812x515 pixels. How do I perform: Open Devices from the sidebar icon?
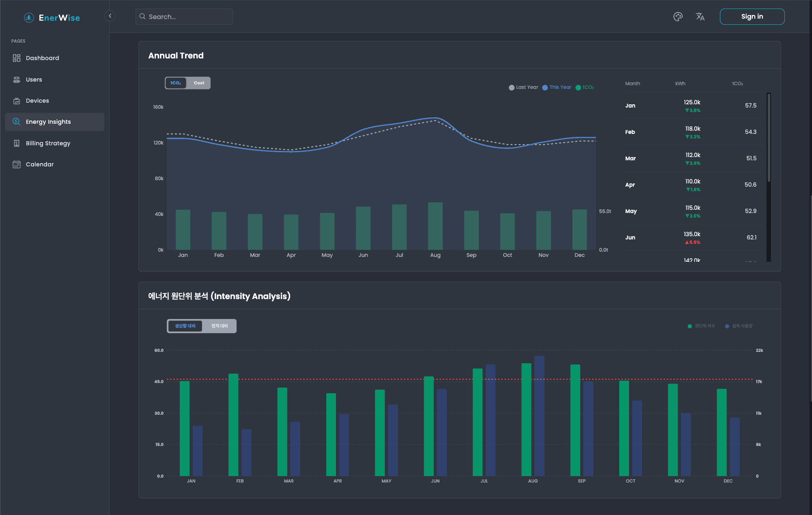coord(17,101)
